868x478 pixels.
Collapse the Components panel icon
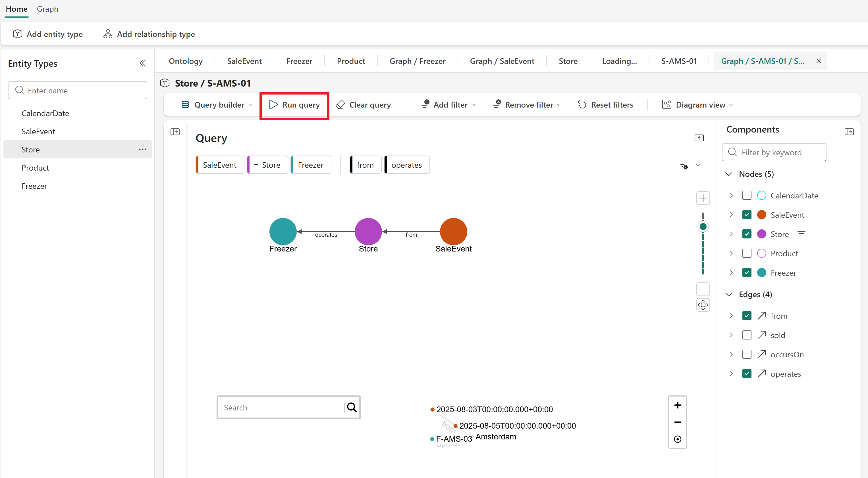[849, 132]
